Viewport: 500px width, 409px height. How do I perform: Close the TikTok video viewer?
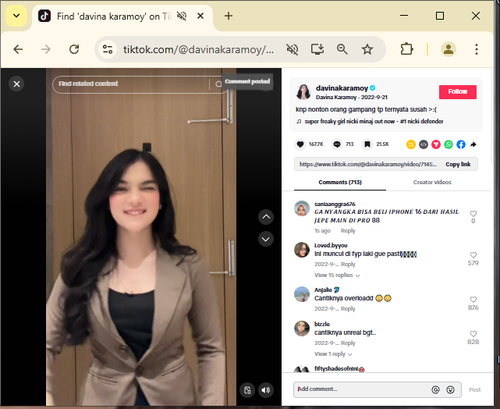point(17,84)
